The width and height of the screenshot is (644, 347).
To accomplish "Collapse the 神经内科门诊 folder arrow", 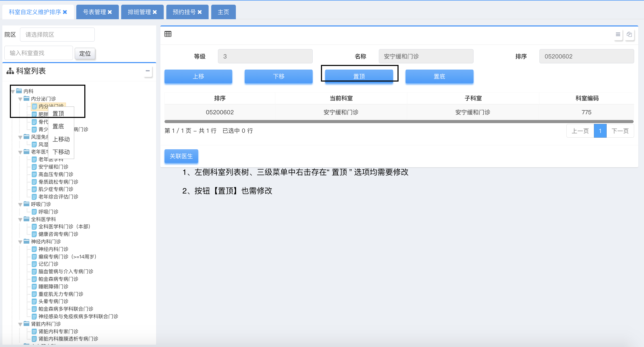I will point(20,242).
